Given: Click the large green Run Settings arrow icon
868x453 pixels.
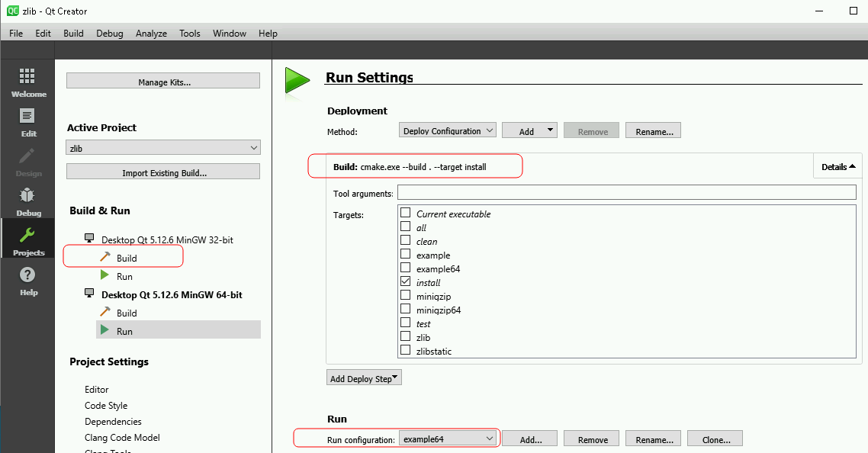Looking at the screenshot, I should point(297,82).
